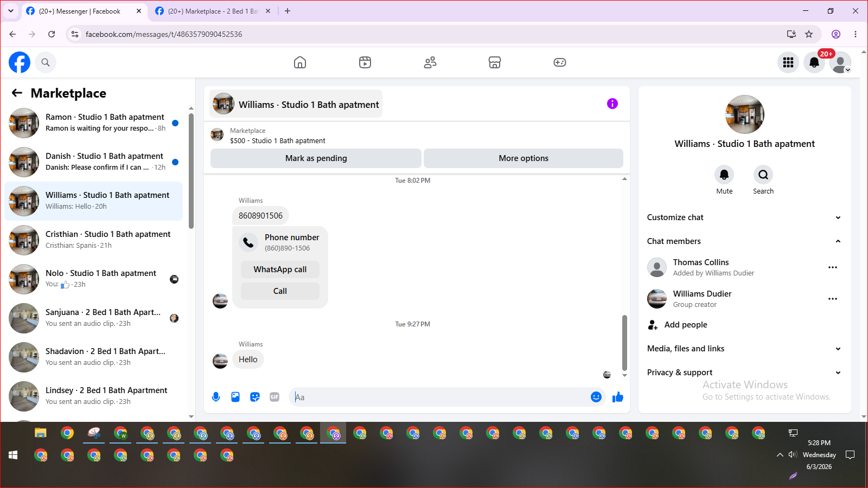Screen dimensions: 868x488
Task: Open the Gaming controller icon
Action: point(560,62)
